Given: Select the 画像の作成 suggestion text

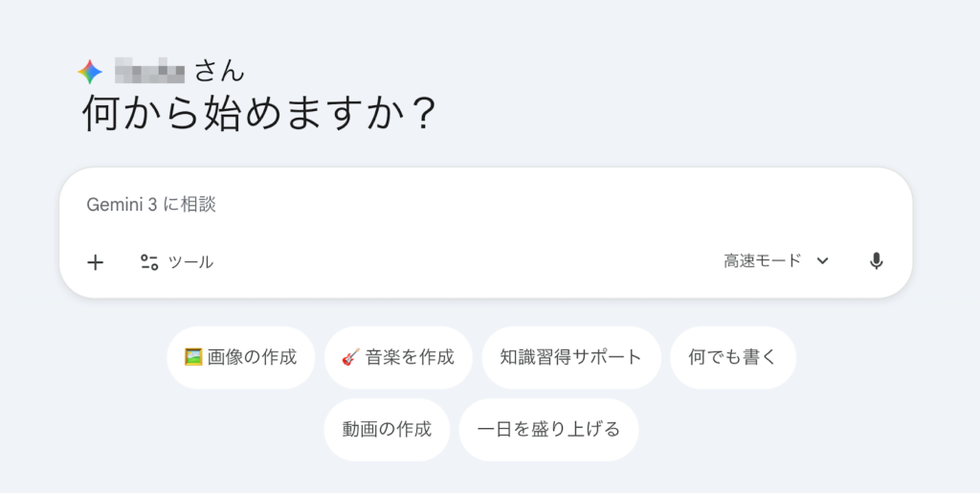Looking at the screenshot, I should tap(253, 357).
